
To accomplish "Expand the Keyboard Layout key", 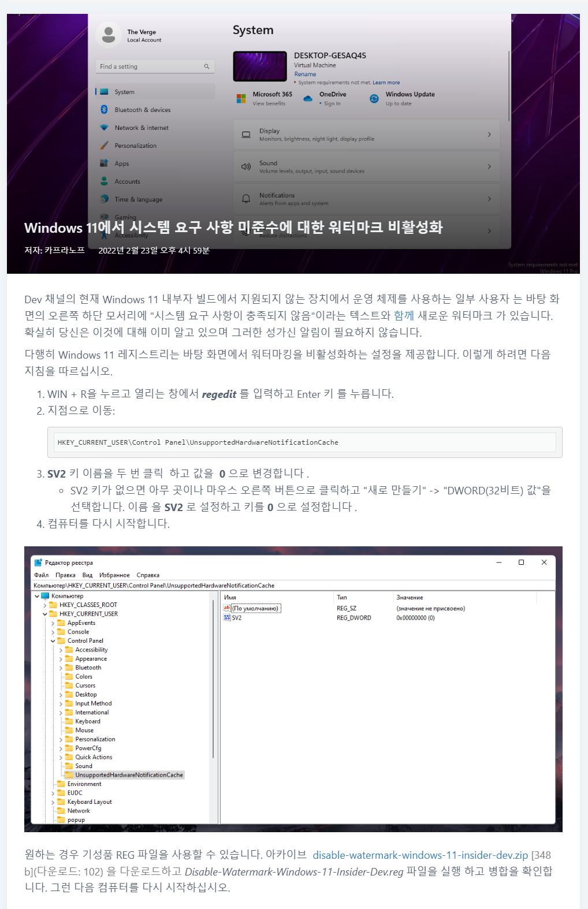I will pos(53,802).
